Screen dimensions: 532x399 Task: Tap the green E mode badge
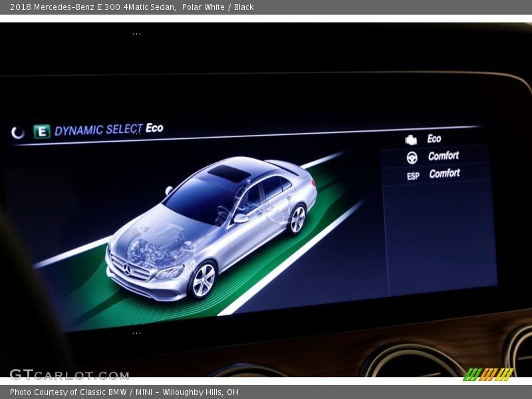tap(42, 131)
